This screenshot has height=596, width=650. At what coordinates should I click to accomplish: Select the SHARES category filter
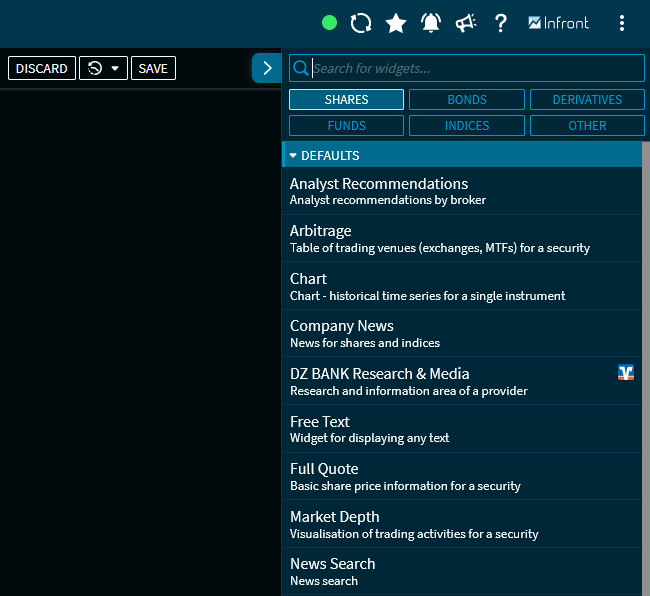click(346, 100)
